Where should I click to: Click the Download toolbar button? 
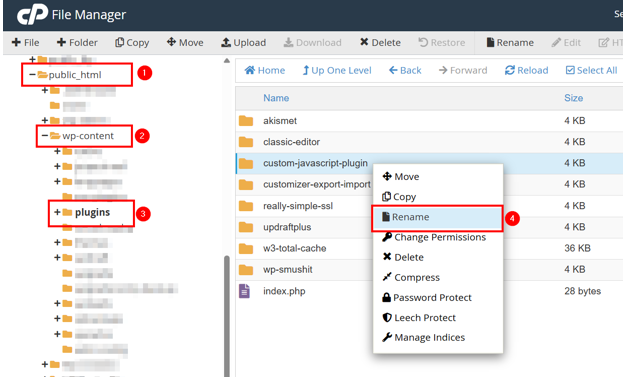point(312,43)
